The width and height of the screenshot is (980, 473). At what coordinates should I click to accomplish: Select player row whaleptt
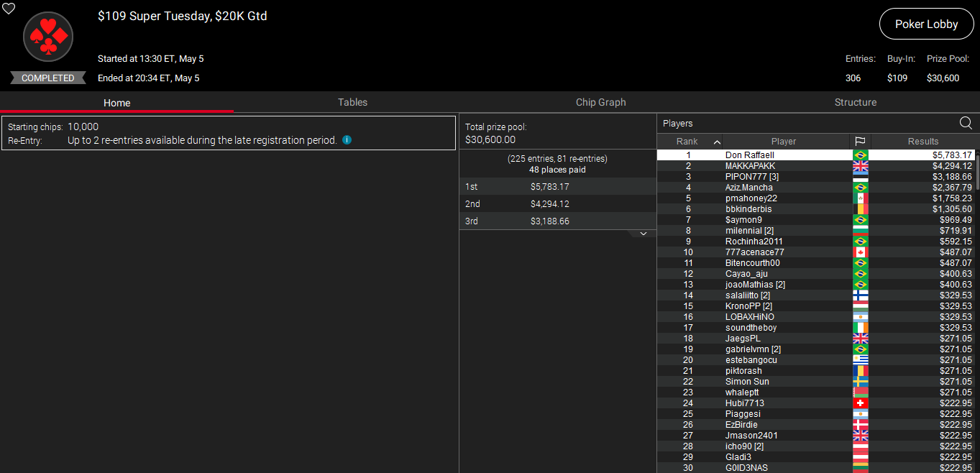(x=816, y=392)
